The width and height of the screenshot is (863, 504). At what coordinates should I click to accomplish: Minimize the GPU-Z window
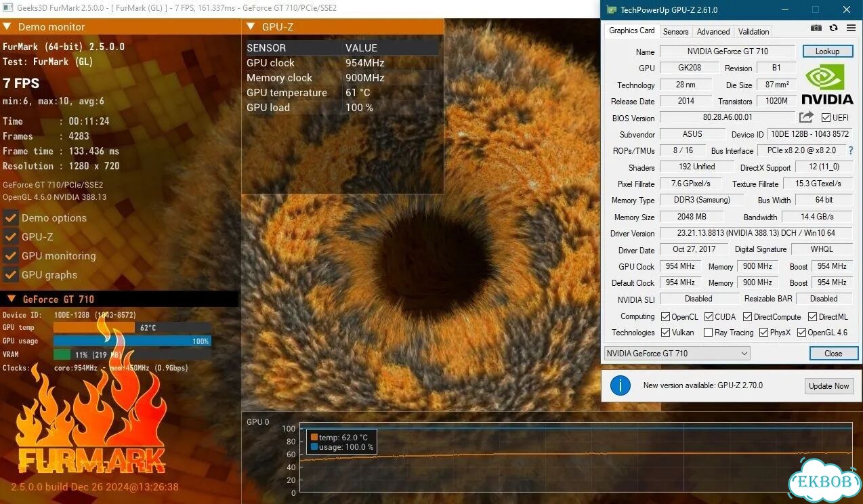[x=784, y=9]
